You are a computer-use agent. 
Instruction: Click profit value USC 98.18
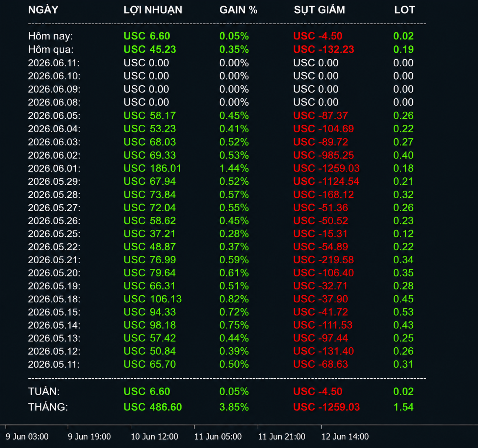pyautogui.click(x=150, y=325)
